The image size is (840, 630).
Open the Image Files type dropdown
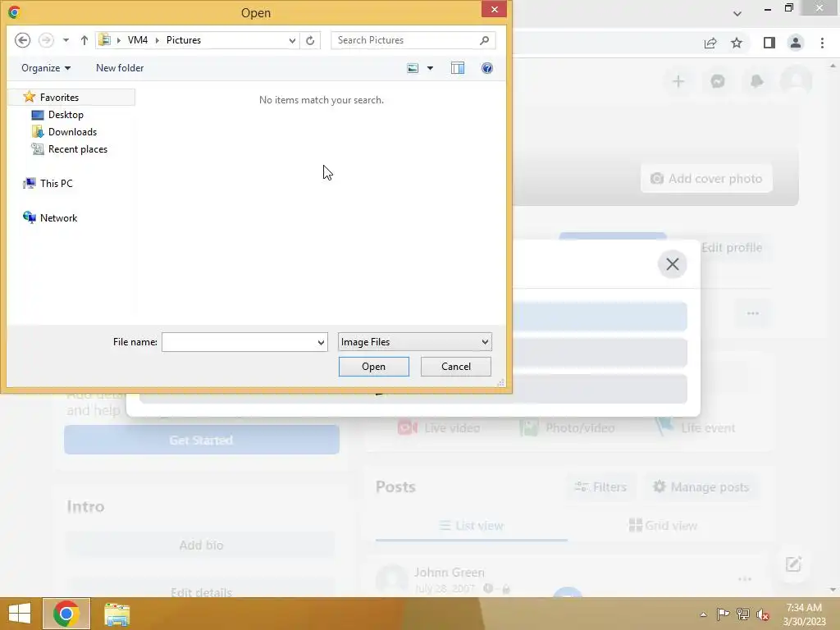coord(414,342)
